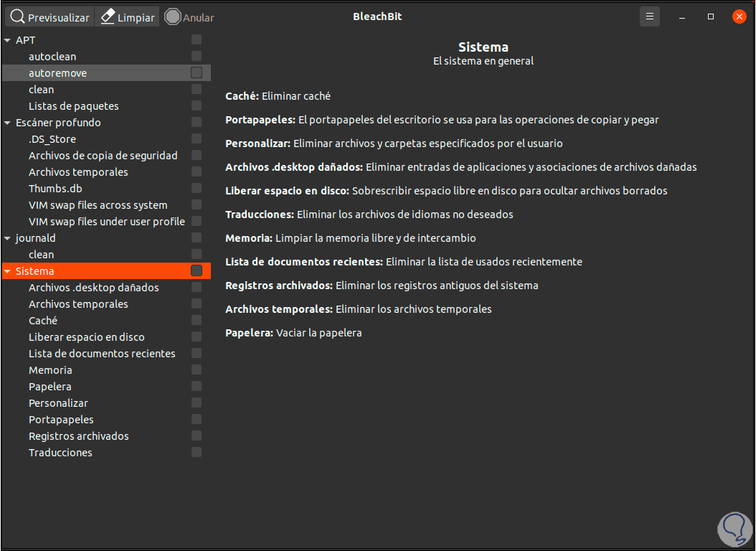Collapse the Sistema group
Image resolution: width=756 pixels, height=551 pixels.
tap(8, 271)
